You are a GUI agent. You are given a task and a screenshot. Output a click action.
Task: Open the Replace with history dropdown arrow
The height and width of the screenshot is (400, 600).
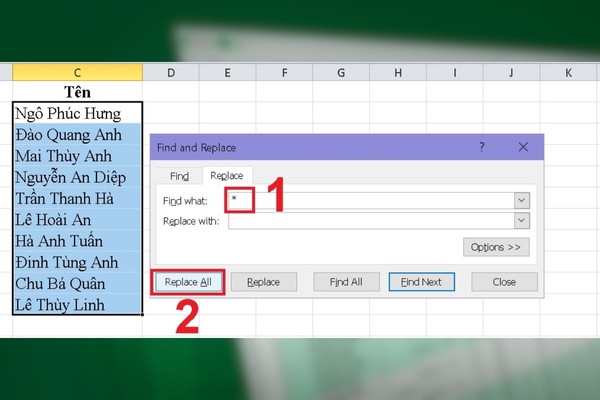[522, 221]
